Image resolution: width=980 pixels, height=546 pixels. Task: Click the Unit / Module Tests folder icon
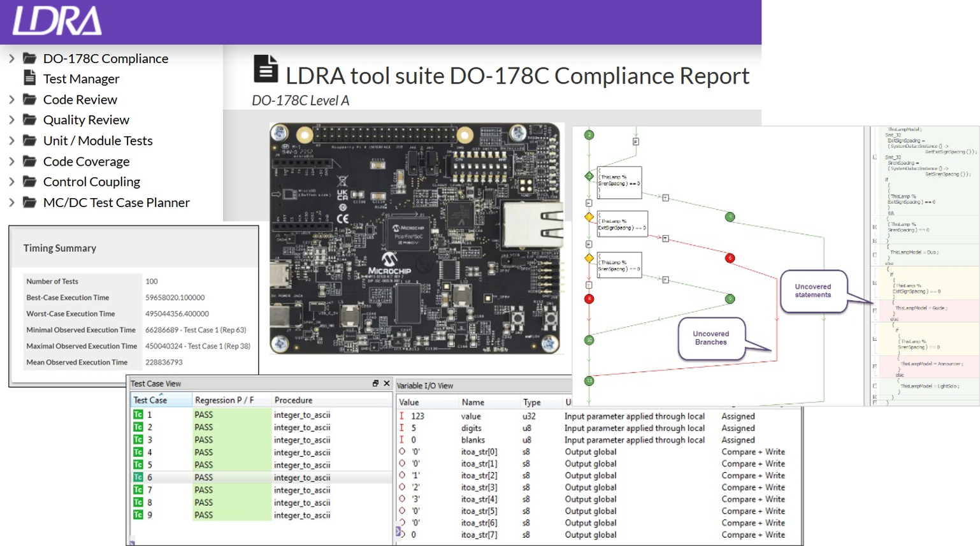coord(29,140)
